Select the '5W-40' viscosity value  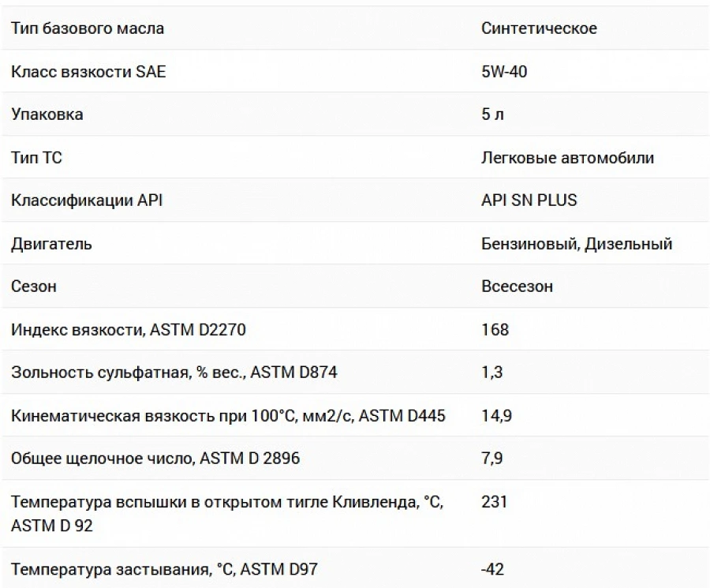tap(504, 72)
